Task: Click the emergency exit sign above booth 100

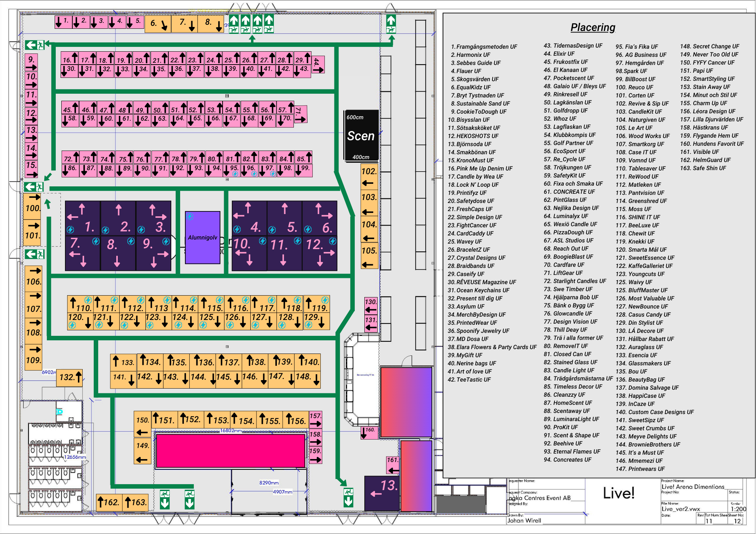Action: pyautogui.click(x=34, y=187)
